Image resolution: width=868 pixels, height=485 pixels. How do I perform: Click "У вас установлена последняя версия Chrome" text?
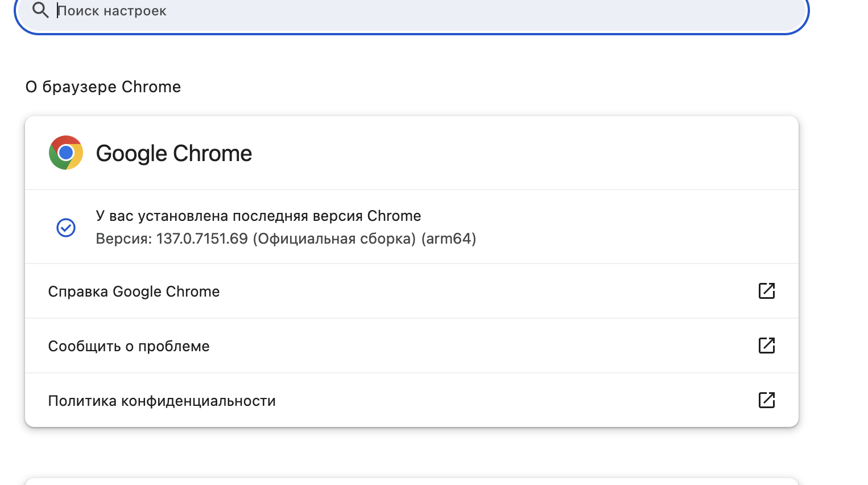[258, 216]
